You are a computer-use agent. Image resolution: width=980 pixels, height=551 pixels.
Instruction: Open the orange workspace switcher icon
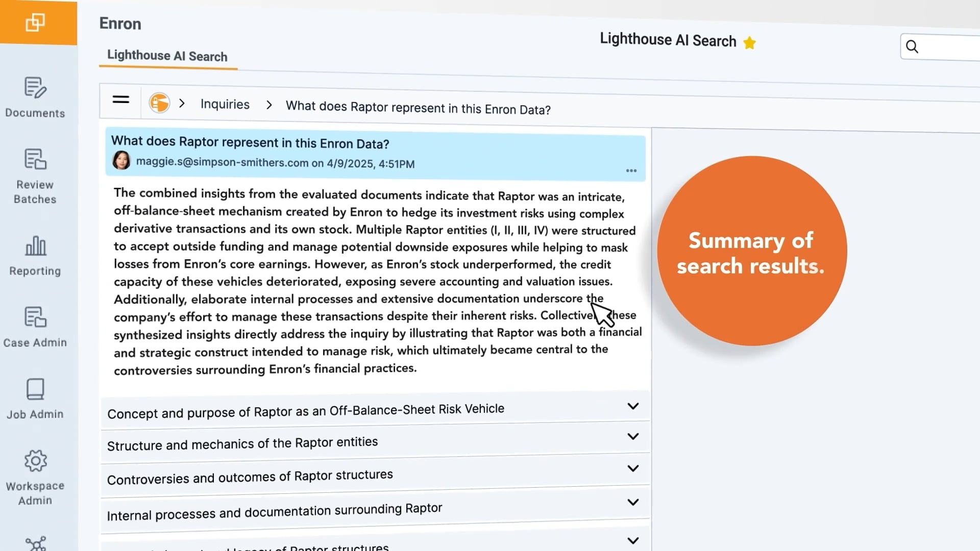click(x=35, y=22)
